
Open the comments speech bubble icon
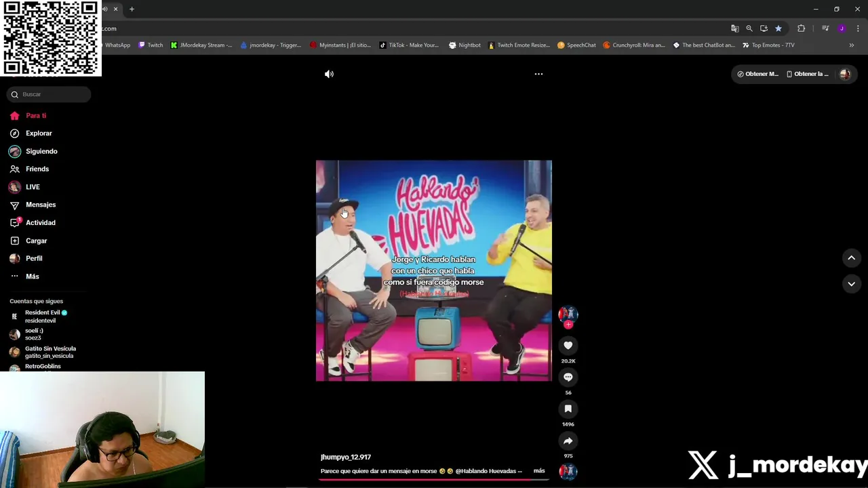point(568,378)
